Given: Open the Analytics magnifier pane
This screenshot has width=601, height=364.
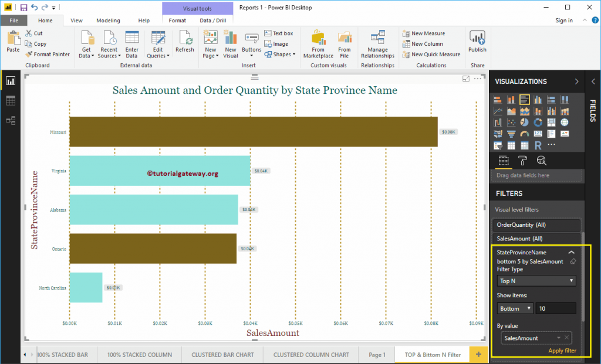Looking at the screenshot, I should pyautogui.click(x=542, y=161).
